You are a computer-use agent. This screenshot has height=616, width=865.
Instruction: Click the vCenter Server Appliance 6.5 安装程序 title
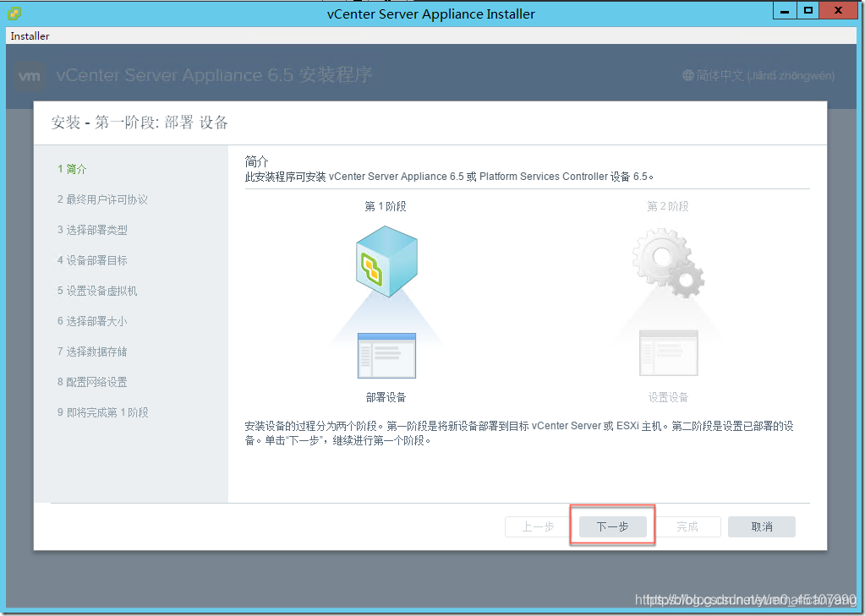[x=214, y=75]
